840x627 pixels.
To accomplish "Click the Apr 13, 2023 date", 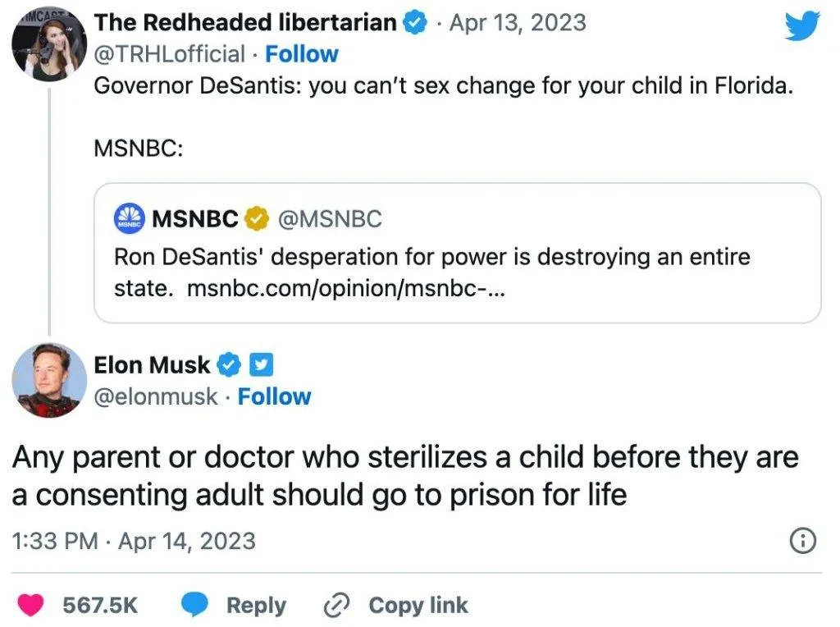I will (x=518, y=22).
